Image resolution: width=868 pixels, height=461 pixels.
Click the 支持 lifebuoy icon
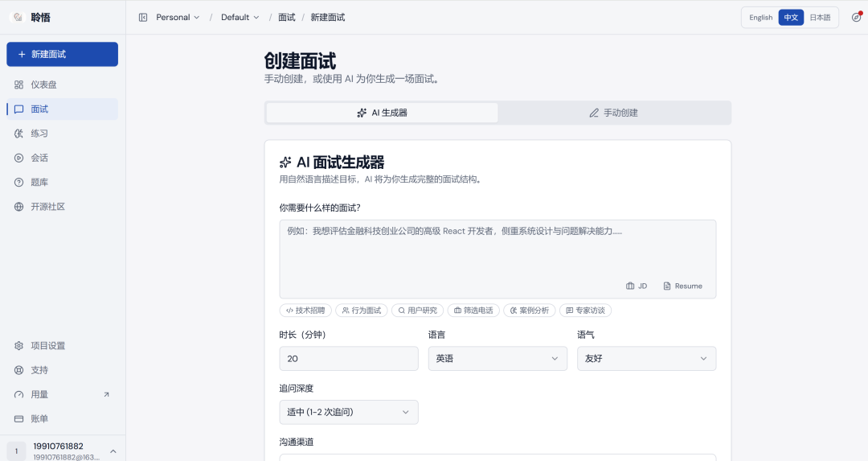[x=18, y=370]
